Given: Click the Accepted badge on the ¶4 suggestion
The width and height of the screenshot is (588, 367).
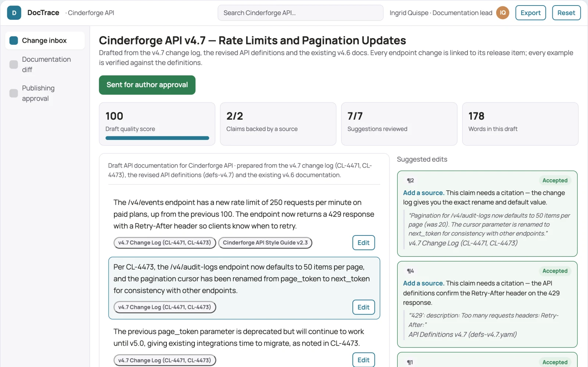Looking at the screenshot, I should click(x=555, y=271).
